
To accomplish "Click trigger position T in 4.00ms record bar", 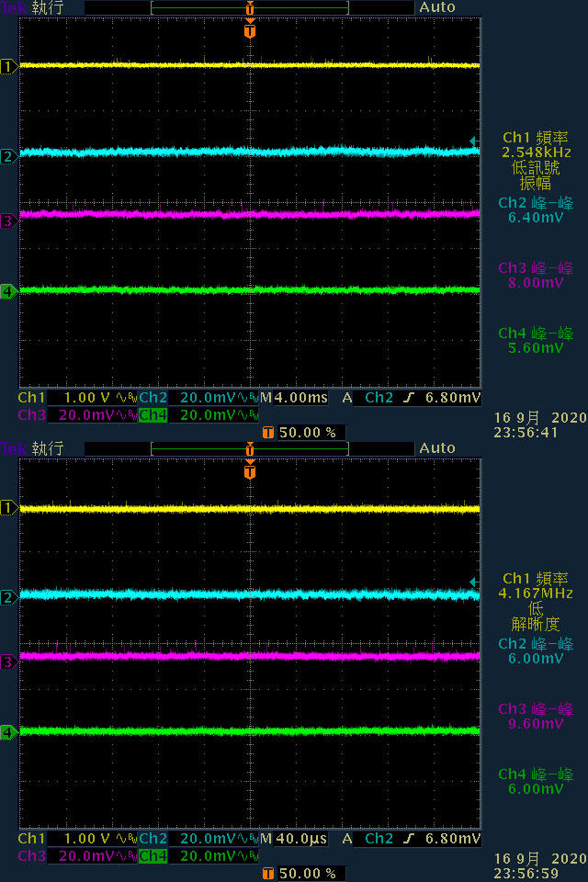I will coord(250,8).
